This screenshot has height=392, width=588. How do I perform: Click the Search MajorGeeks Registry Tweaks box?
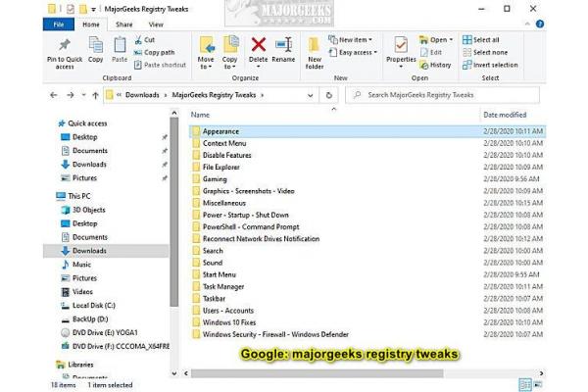[443, 95]
